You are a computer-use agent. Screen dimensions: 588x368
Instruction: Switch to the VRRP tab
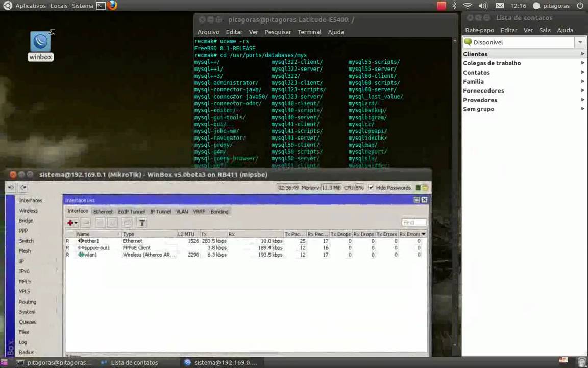[x=199, y=212]
